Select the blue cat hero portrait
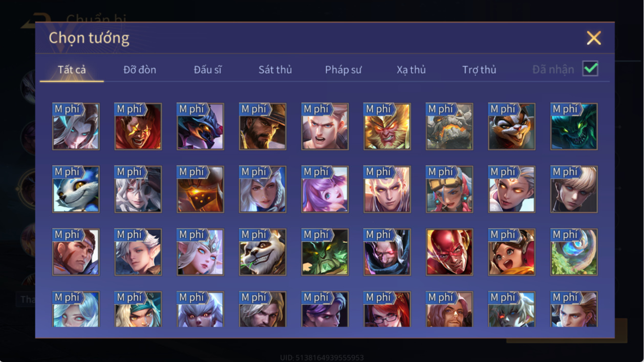Screen dimensions: 644x362 (x=76, y=189)
